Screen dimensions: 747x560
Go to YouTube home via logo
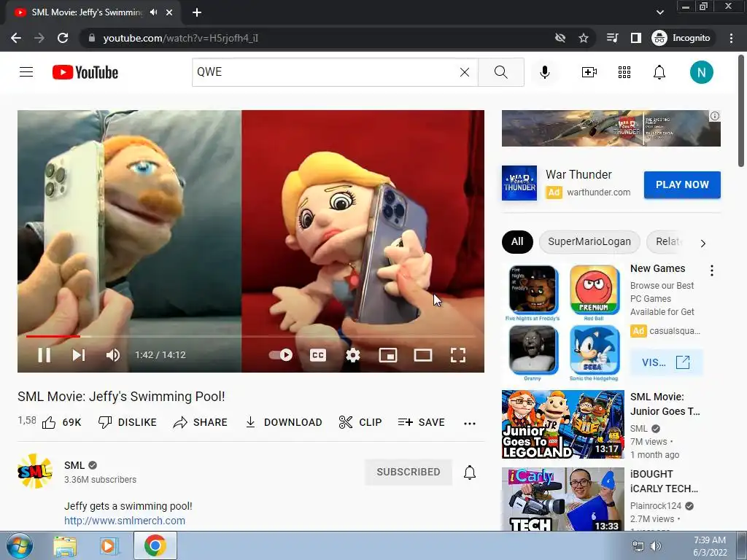(x=85, y=72)
